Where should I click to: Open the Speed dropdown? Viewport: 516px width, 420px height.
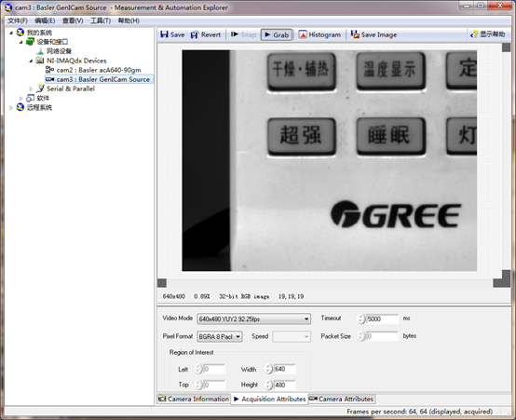292,336
